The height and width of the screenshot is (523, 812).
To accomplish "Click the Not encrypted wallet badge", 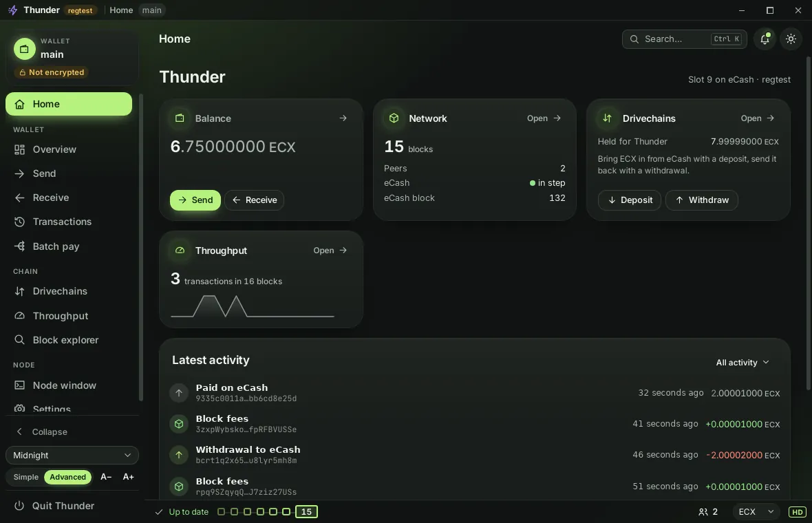I will click(x=52, y=72).
